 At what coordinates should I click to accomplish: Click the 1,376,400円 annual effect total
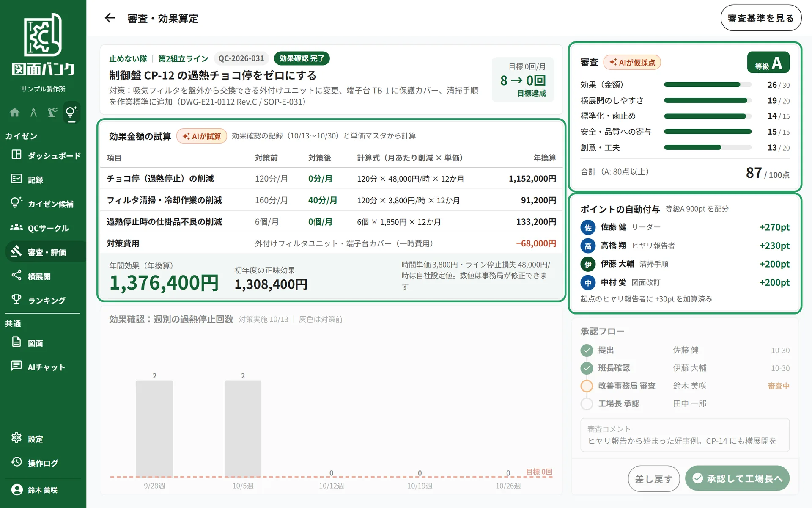pos(164,283)
